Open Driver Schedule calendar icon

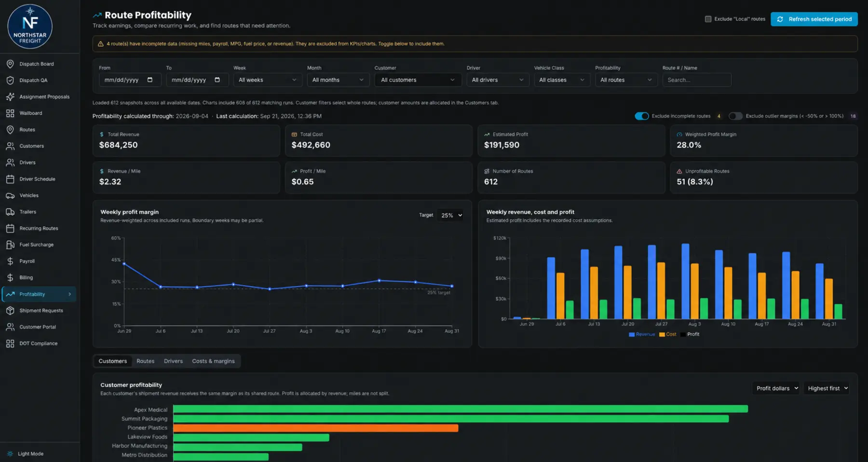[x=10, y=179]
